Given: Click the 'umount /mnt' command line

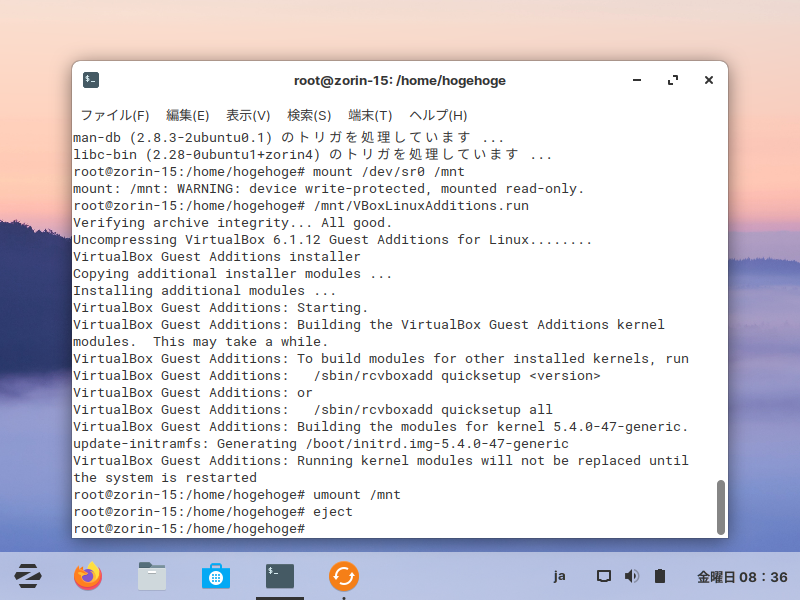Looking at the screenshot, I should coord(237,495).
